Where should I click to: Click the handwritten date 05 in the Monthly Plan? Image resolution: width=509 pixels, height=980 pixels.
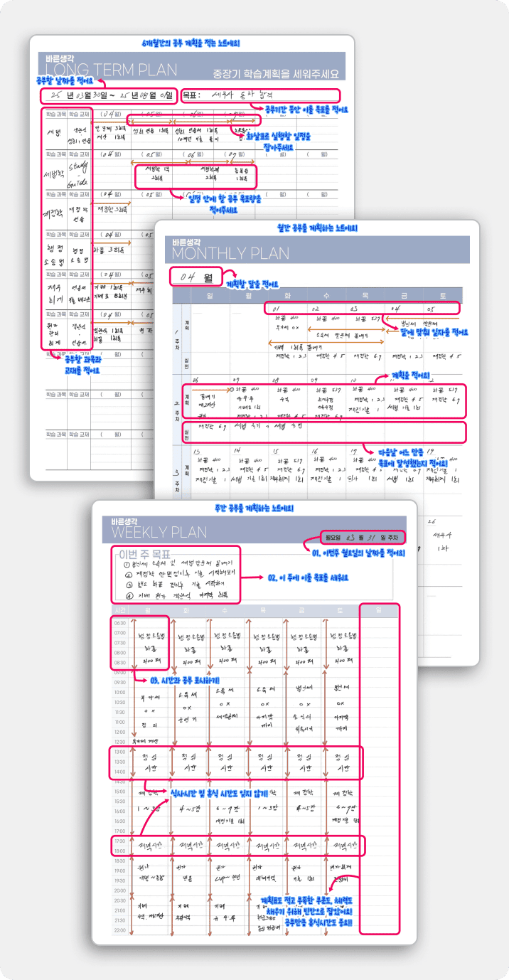(430, 309)
